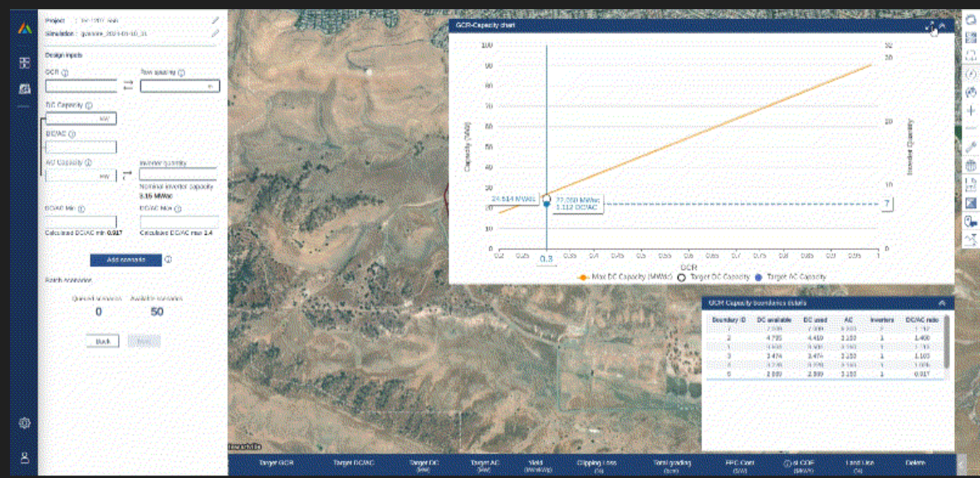980x478 pixels.
Task: Click the AC Capacity info icon
Action: 88,163
